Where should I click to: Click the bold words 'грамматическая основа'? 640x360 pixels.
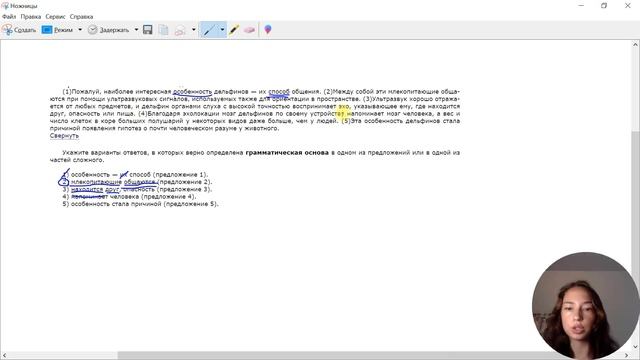coord(287,153)
